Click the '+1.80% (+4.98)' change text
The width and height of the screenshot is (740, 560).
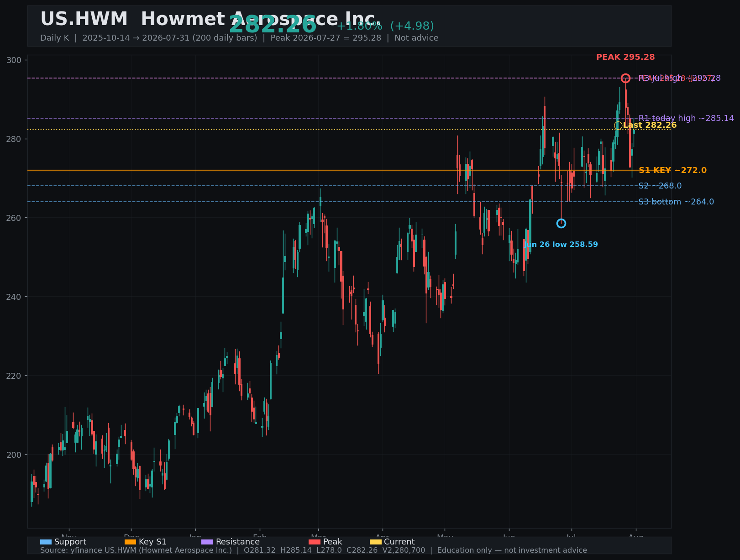click(385, 26)
